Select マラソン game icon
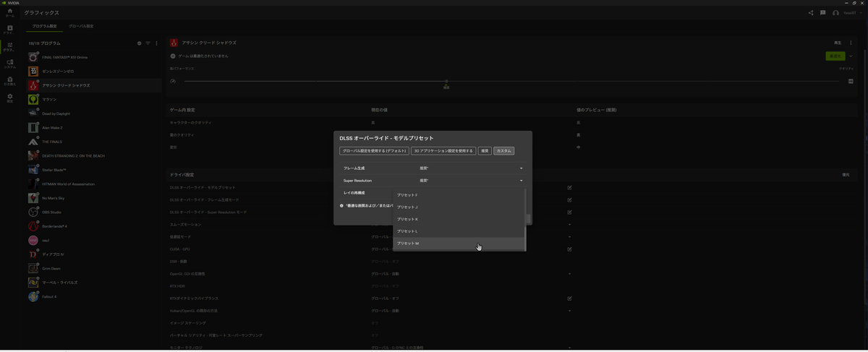 33,100
